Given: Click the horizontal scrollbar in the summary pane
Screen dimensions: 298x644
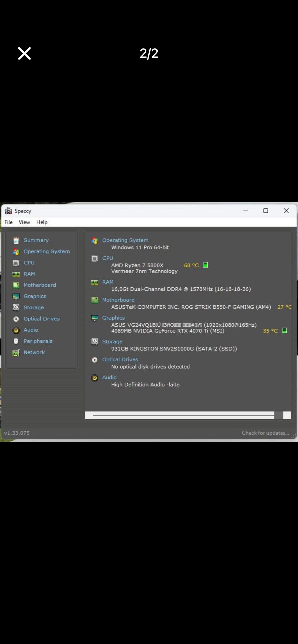Looking at the screenshot, I should (188, 415).
